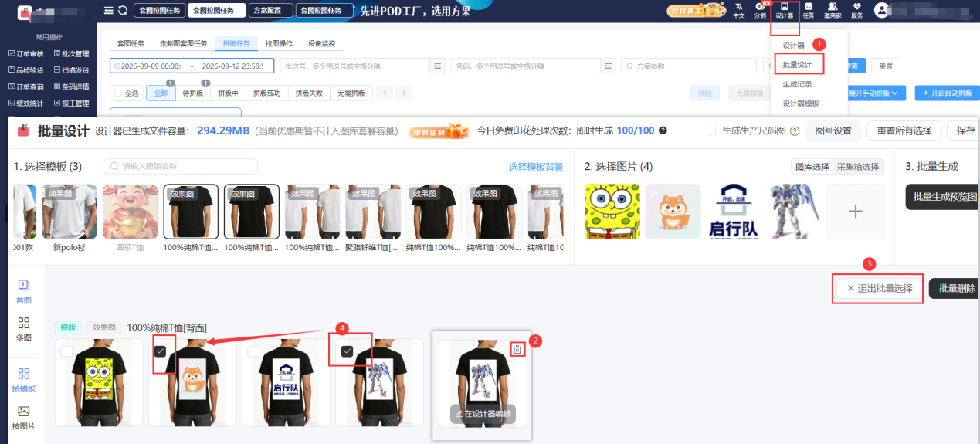Filter by 拼版失败 status
The width and height of the screenshot is (980, 444).
309,93
